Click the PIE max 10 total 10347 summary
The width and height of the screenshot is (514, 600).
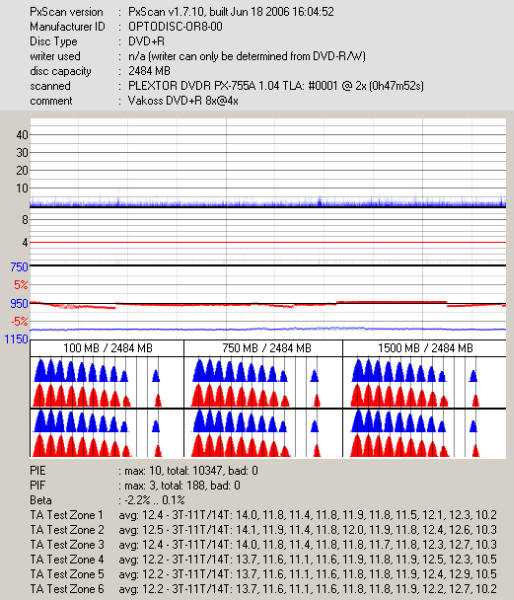click(188, 471)
